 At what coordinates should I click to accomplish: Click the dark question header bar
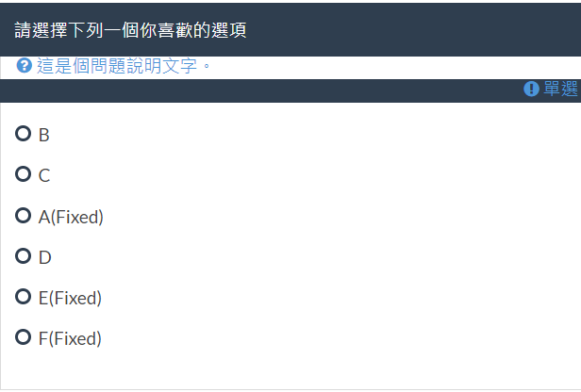click(x=406, y=30)
